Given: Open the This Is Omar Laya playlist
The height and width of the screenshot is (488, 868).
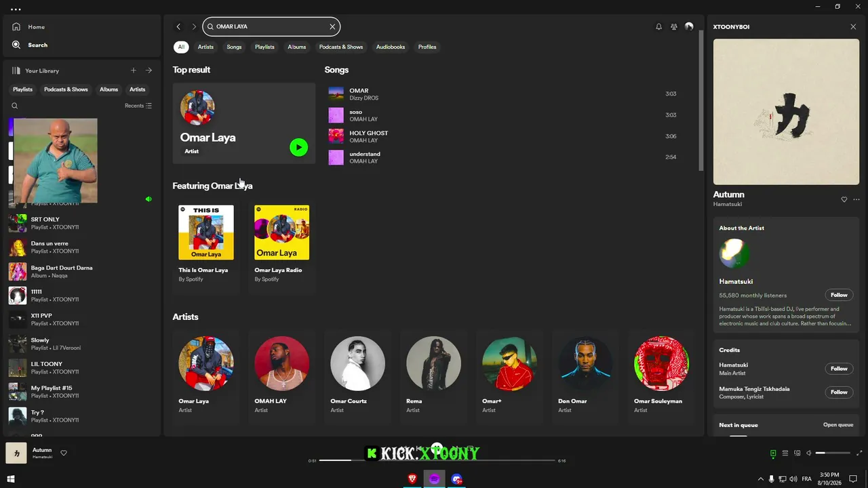Looking at the screenshot, I should [206, 245].
